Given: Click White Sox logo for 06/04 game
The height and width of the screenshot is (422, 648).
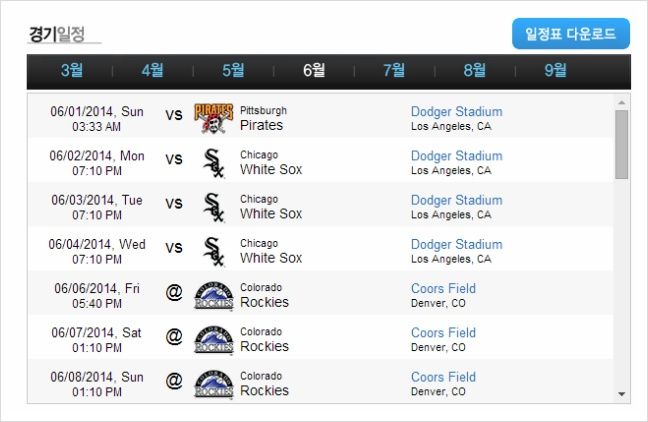Looking at the screenshot, I should (x=214, y=251).
